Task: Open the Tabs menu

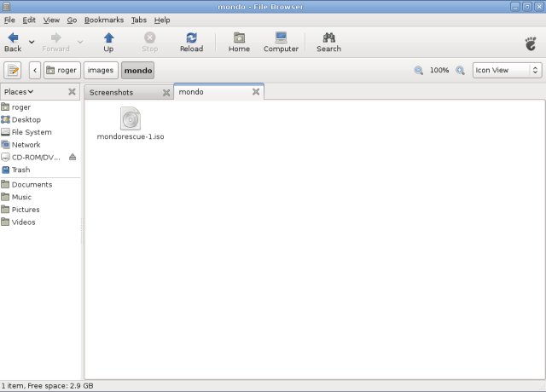Action: (x=138, y=20)
